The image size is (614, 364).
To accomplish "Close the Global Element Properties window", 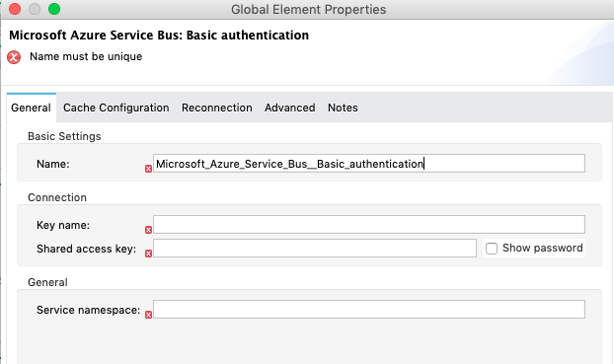I will pyautogui.click(x=15, y=9).
